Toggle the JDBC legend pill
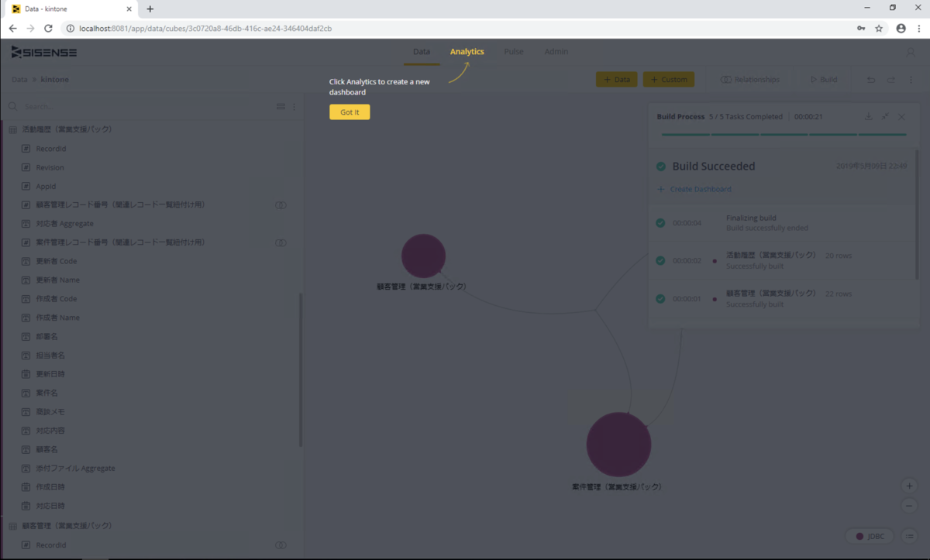Screen dimensions: 930x560 click(869, 536)
